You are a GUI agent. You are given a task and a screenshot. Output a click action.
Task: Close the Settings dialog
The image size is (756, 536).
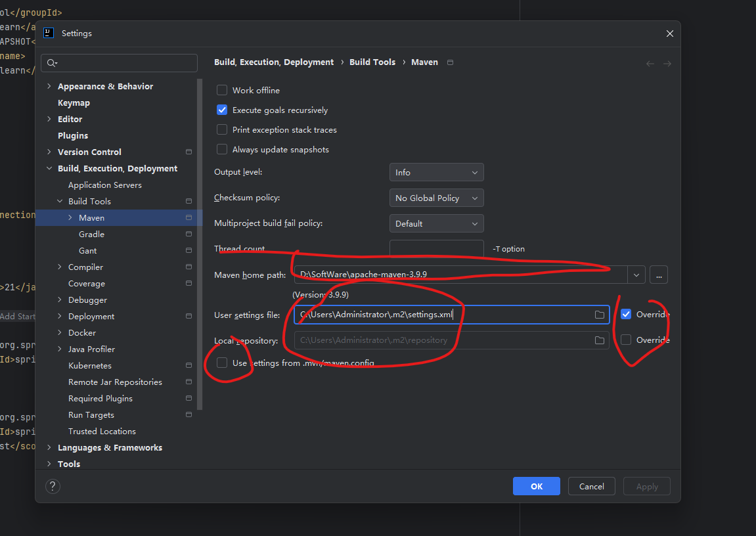click(670, 33)
